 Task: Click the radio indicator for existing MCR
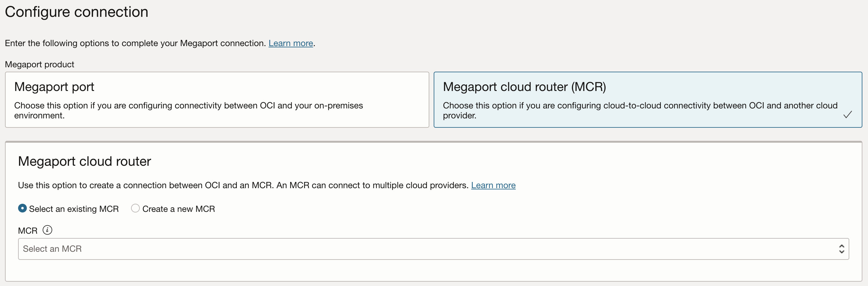[x=22, y=208]
